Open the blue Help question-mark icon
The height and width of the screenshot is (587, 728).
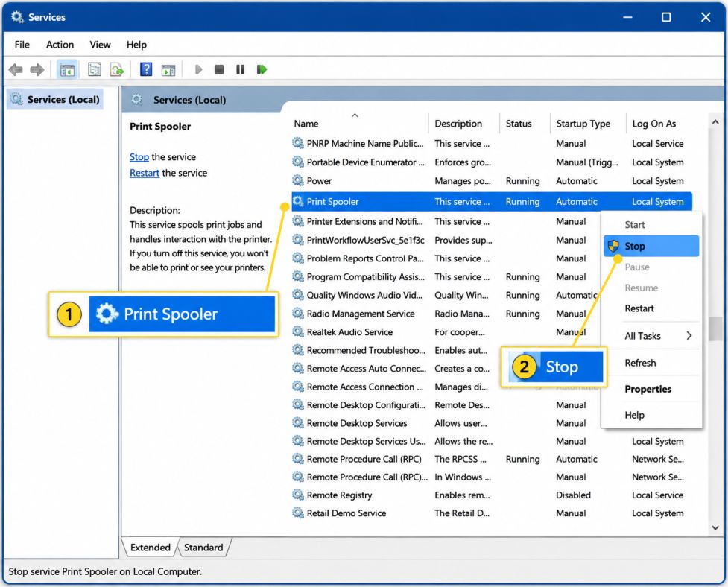146,69
